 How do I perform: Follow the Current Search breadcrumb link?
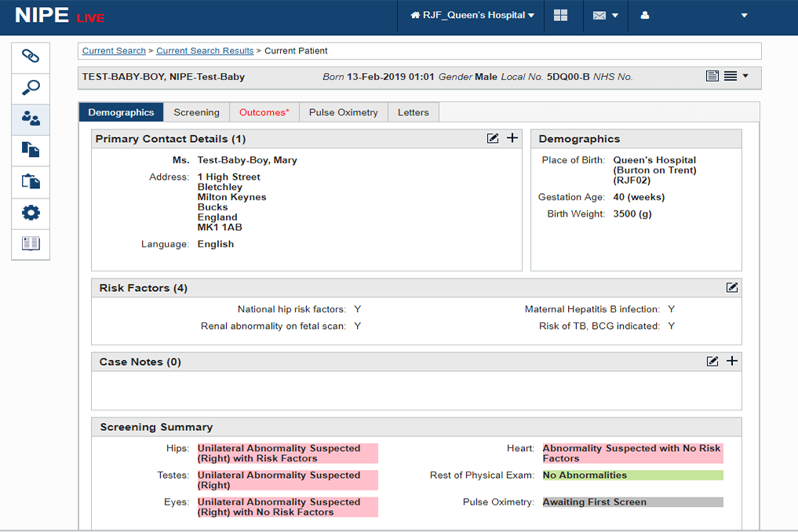(x=114, y=51)
